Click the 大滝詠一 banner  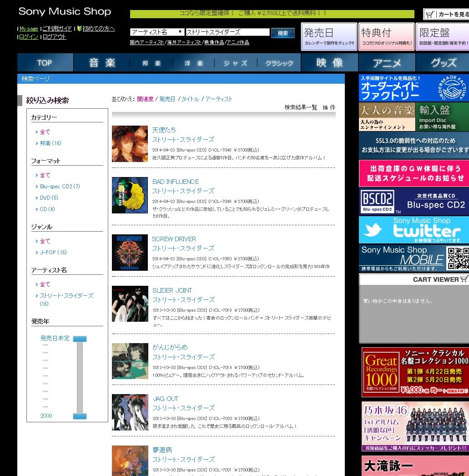(x=415, y=466)
